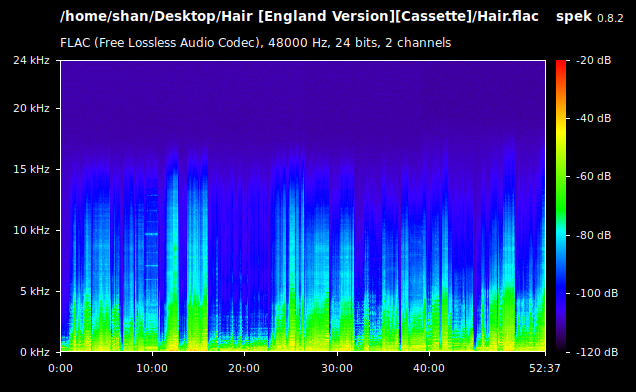Click the -100 dB scale label
Screen dimensions: 636x392
pos(597,293)
